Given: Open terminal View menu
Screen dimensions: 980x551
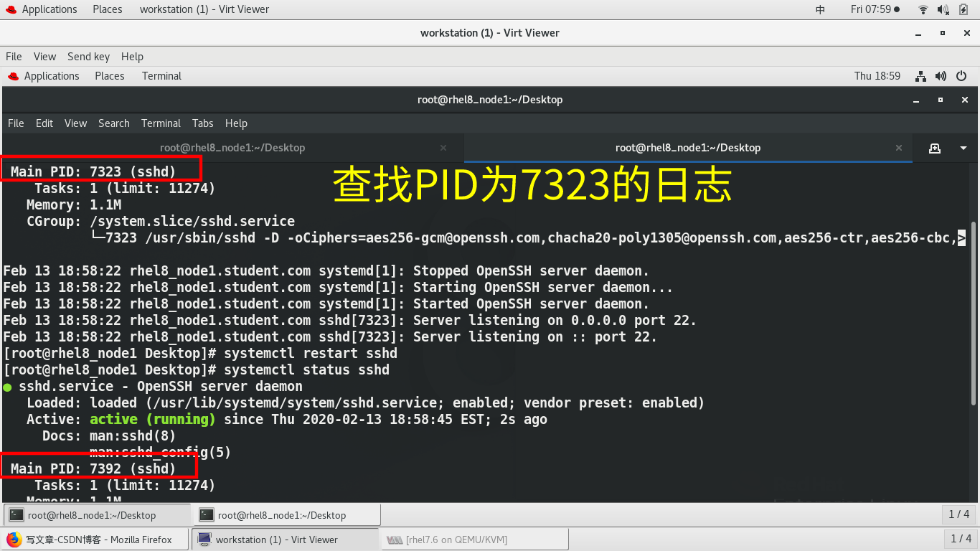Looking at the screenshot, I should [75, 123].
